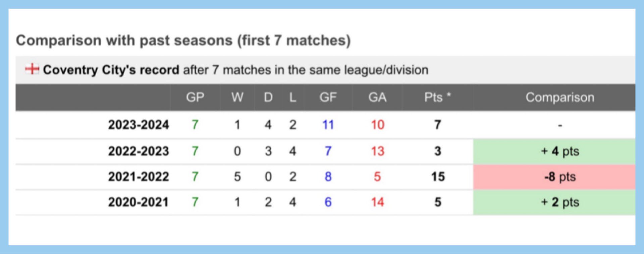Click the green + 2 pts comparison cell

coord(554,202)
